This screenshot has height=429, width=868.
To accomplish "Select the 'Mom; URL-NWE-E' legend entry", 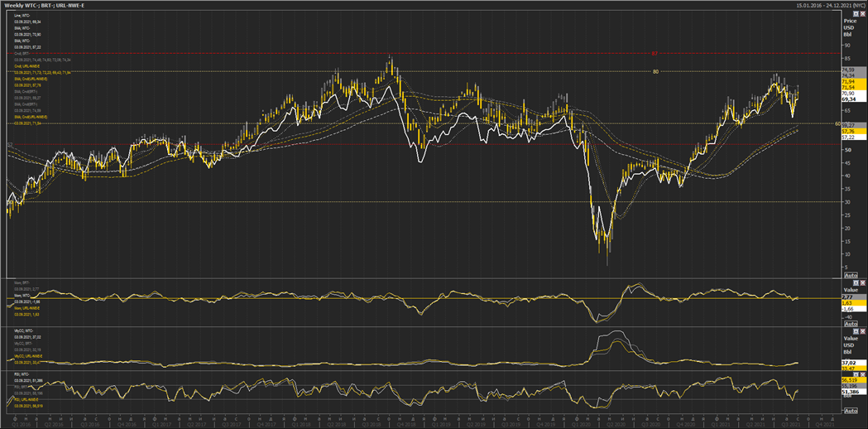I will pos(26,308).
